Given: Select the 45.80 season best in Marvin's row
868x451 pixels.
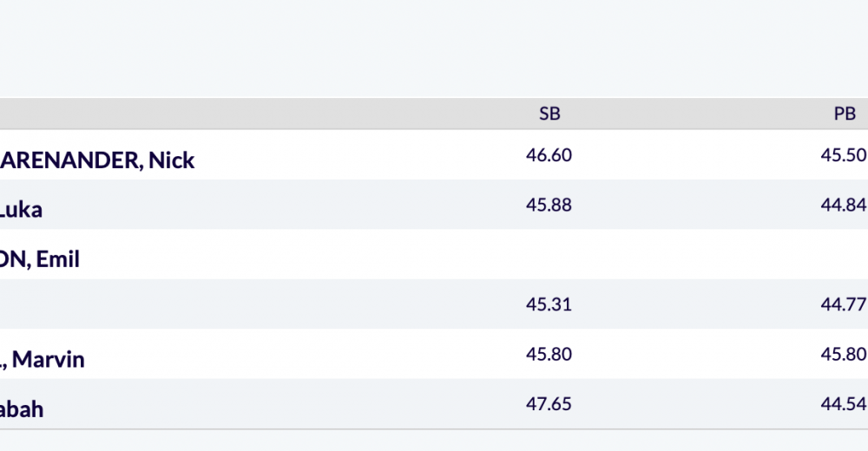Looking at the screenshot, I should point(549,354).
